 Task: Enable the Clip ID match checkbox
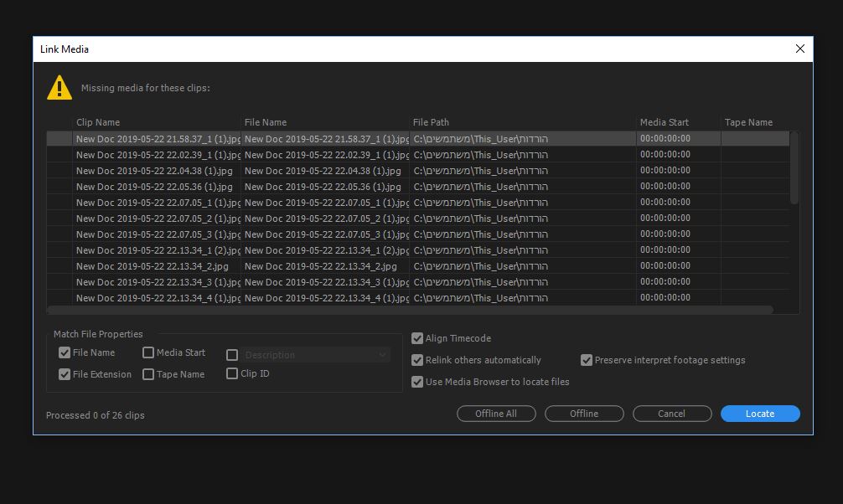point(232,373)
